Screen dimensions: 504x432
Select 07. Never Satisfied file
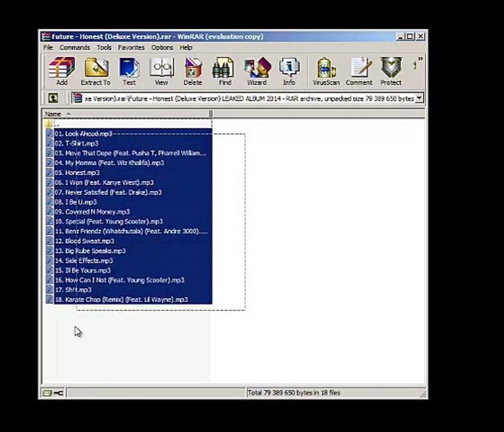(x=128, y=192)
